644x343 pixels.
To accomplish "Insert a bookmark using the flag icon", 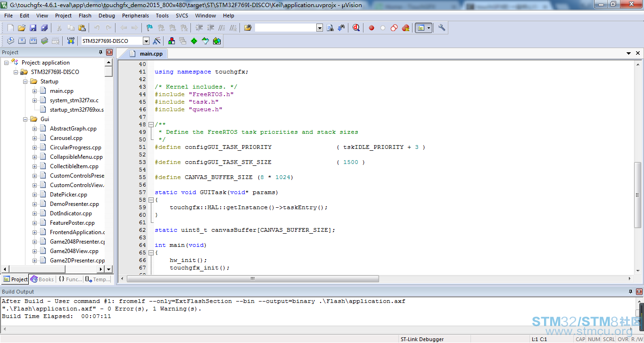I will (x=149, y=28).
